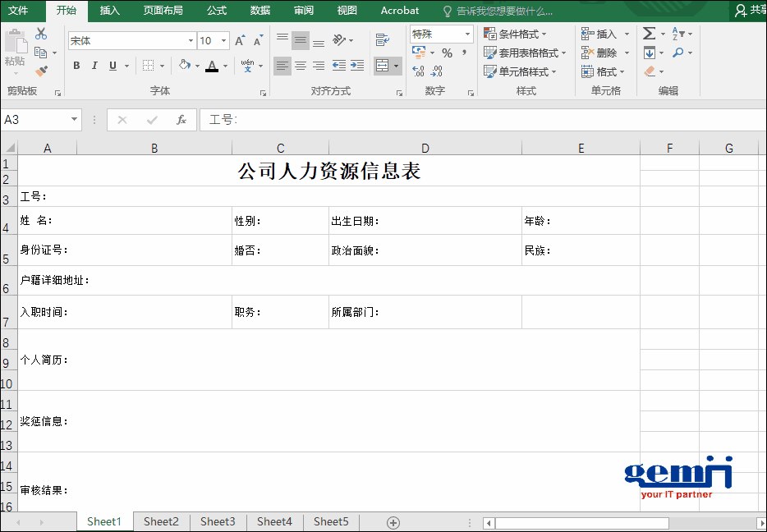767x532 pixels.
Task: Click the 单元格样式 button
Action: (521, 71)
